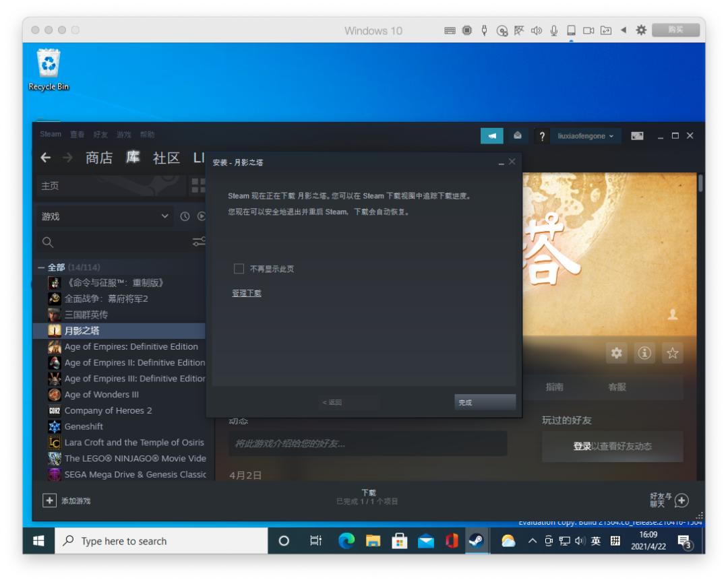Click the library right-side scrollbar

(x=700, y=183)
